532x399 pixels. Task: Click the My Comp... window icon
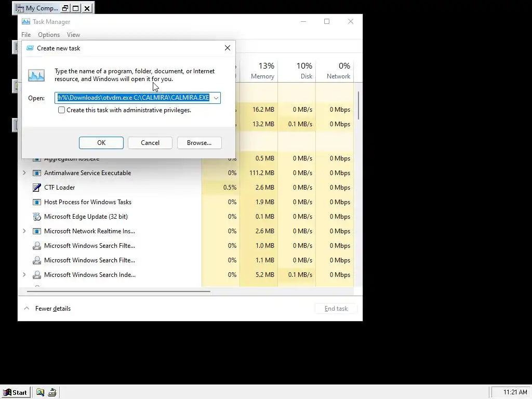coord(20,8)
